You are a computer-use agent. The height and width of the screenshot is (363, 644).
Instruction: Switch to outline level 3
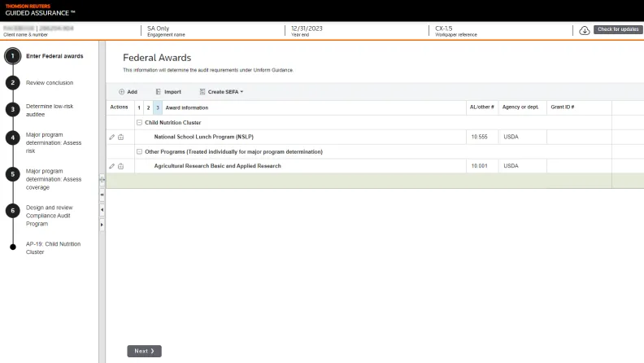pyautogui.click(x=157, y=107)
